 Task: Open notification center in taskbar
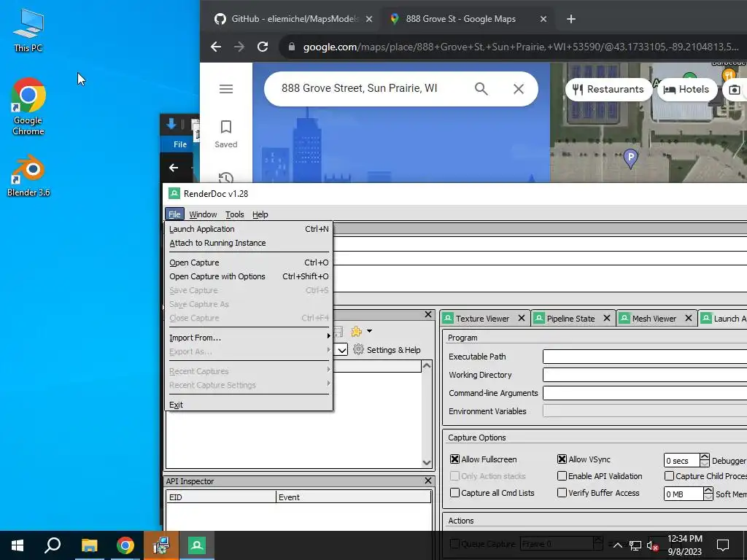click(x=723, y=545)
